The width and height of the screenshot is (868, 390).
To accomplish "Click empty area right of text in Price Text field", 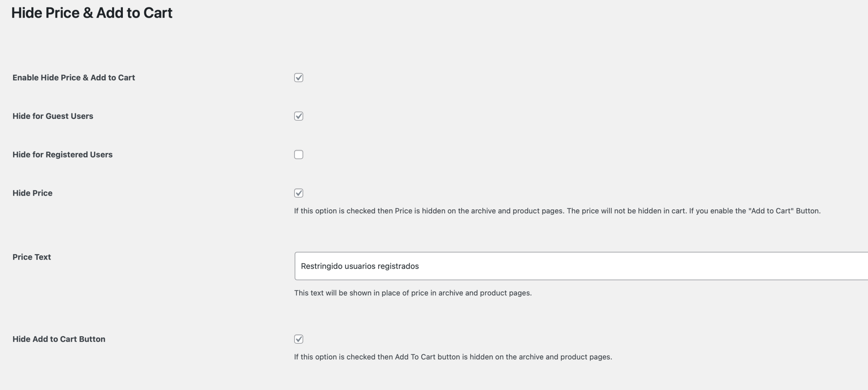I will tap(643, 266).
